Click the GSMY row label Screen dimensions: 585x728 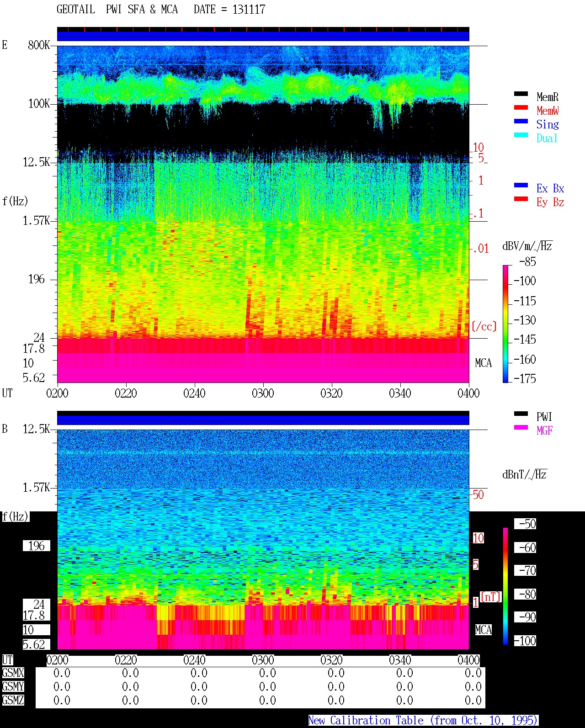click(x=13, y=687)
